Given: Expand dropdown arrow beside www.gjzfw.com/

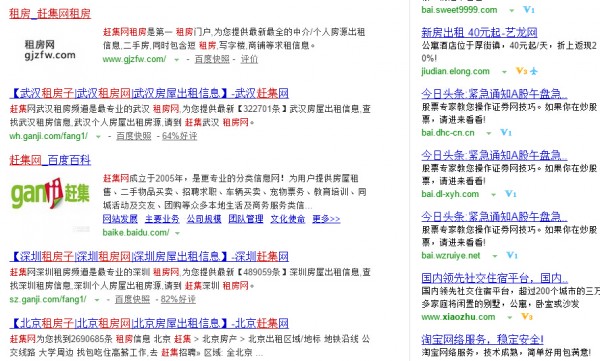Looking at the screenshot, I should coord(176,60).
